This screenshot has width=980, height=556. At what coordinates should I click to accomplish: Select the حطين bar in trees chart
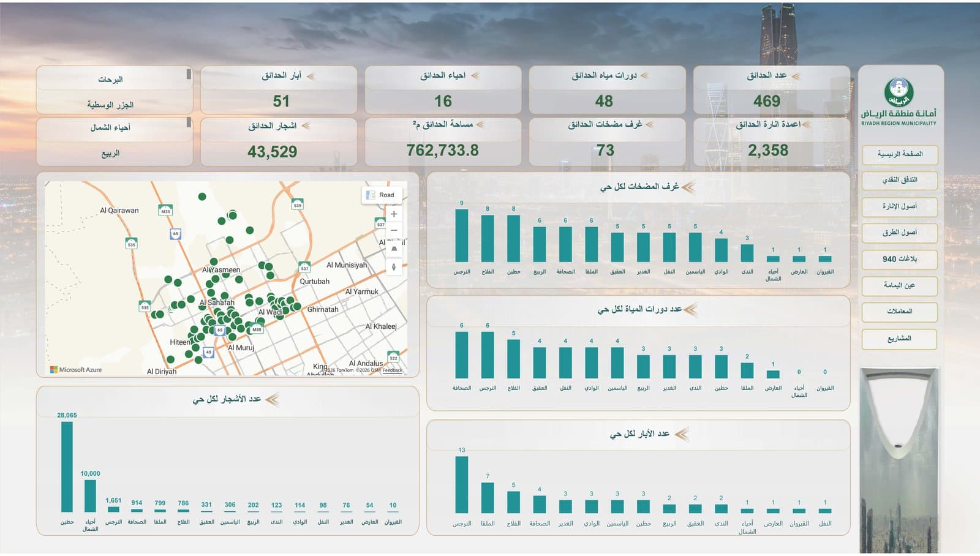click(x=67, y=467)
